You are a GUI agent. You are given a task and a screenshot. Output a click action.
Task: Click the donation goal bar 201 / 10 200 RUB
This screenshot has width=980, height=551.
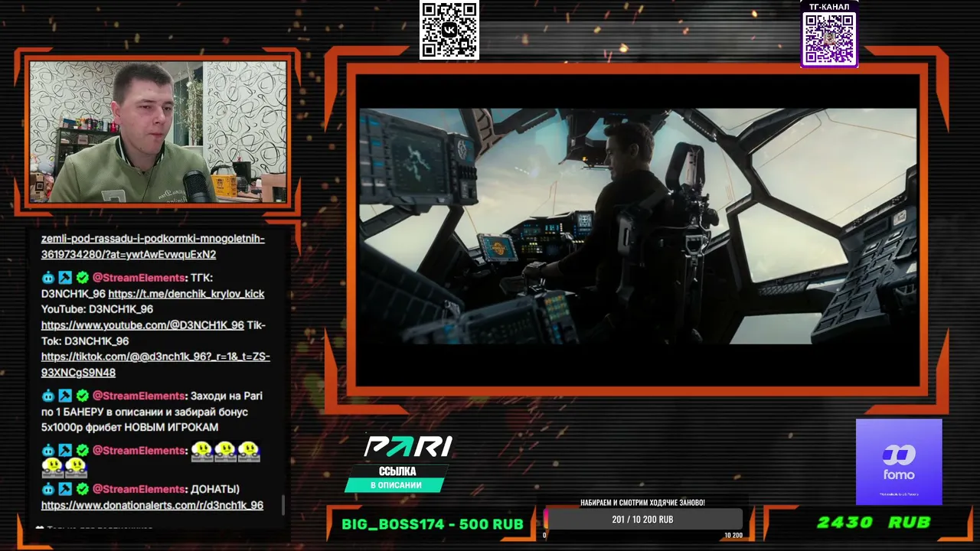point(643,520)
